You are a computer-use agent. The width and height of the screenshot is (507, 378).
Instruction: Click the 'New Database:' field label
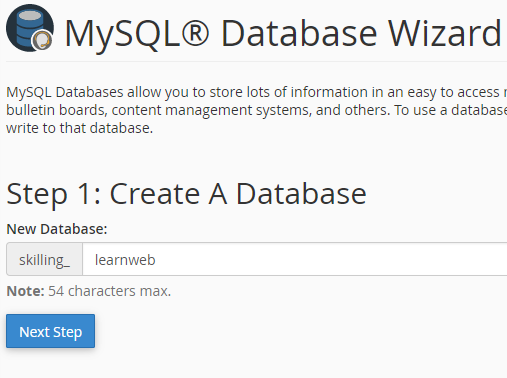click(57, 229)
